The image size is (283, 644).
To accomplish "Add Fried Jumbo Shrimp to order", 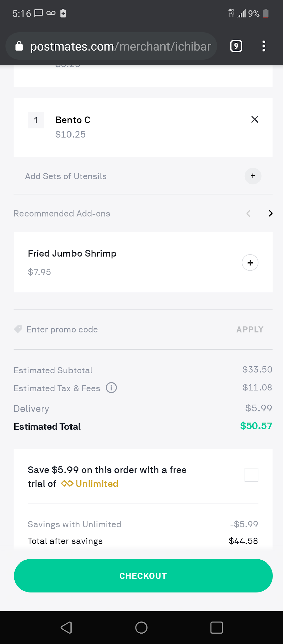I will point(250,263).
